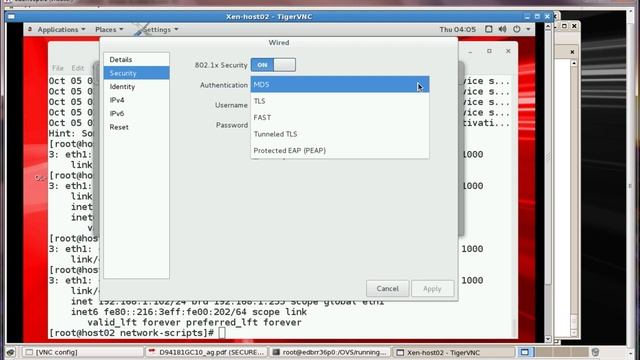Open the Applications menu
This screenshot has height=360, width=640.
(61, 29)
